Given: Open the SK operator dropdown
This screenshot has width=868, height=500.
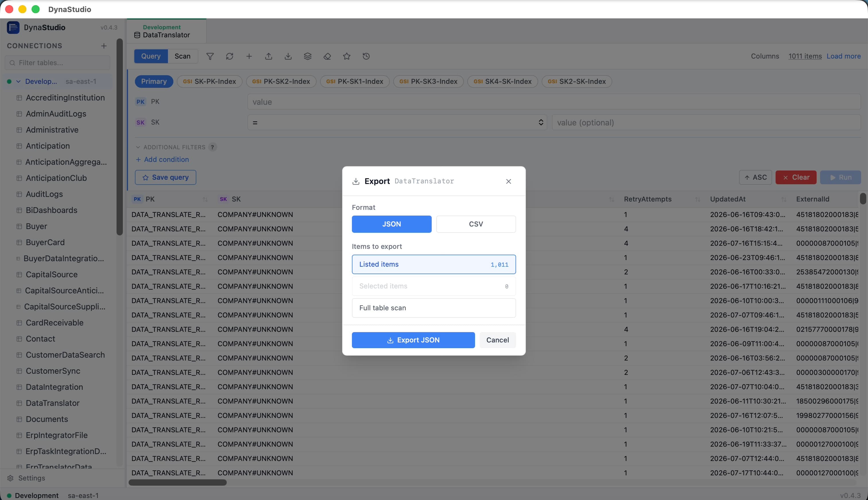Looking at the screenshot, I should click(397, 123).
